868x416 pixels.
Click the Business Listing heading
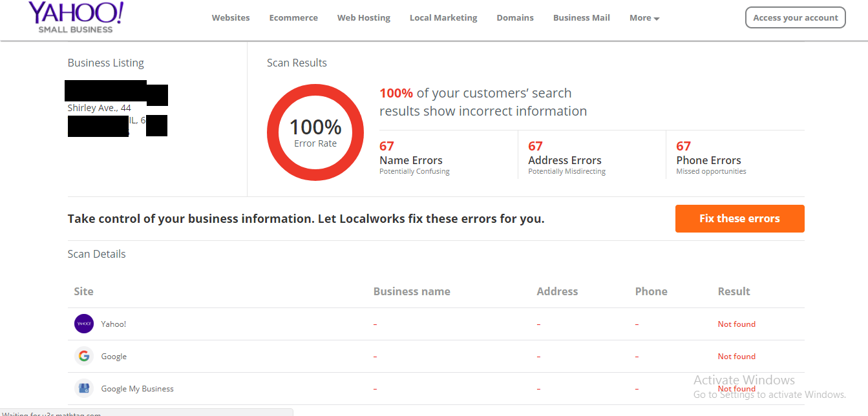[x=106, y=63]
